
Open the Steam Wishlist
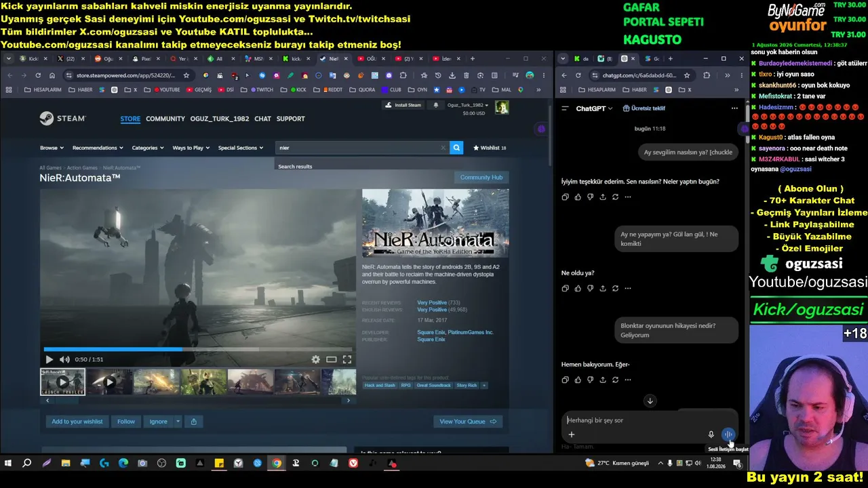[490, 148]
